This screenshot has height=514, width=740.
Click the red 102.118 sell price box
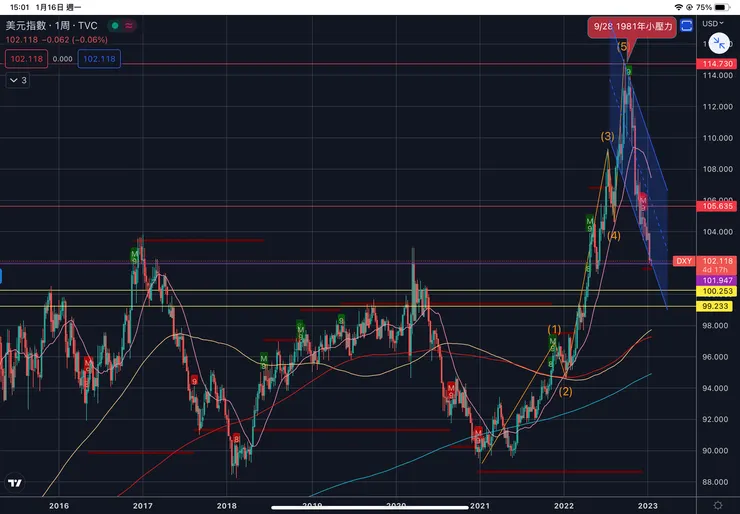click(x=26, y=59)
